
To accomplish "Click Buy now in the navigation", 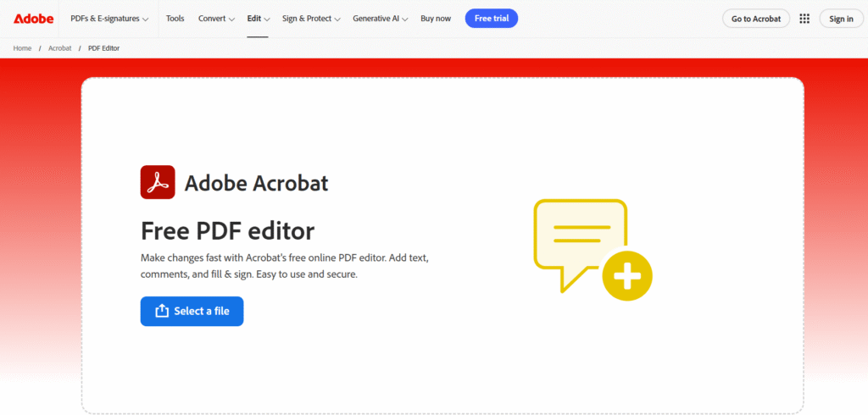I will 436,19.
